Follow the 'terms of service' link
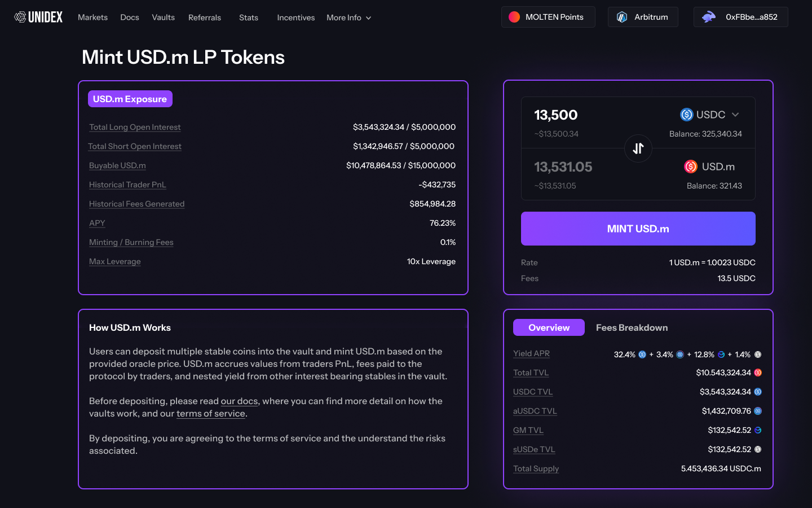 tap(211, 413)
